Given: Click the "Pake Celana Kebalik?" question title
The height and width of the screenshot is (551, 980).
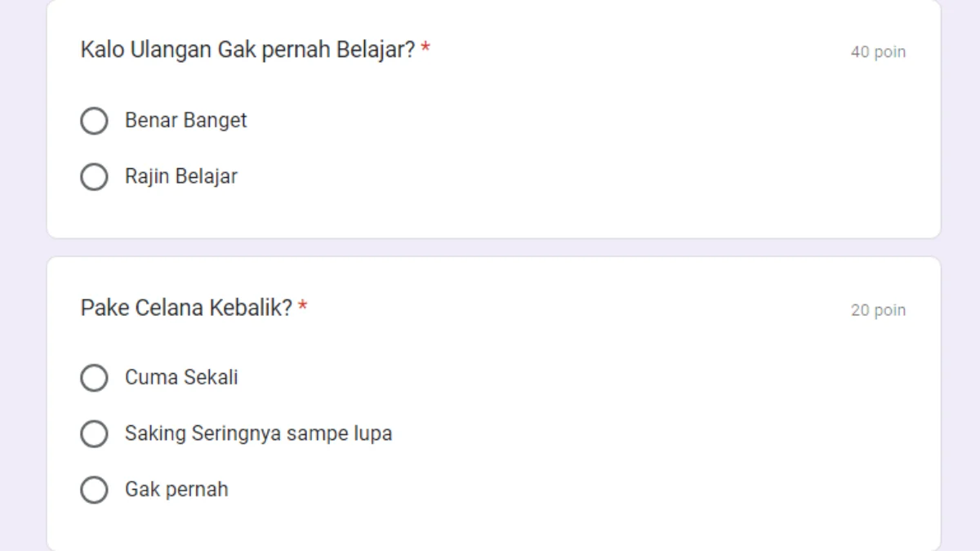Looking at the screenshot, I should [x=186, y=309].
